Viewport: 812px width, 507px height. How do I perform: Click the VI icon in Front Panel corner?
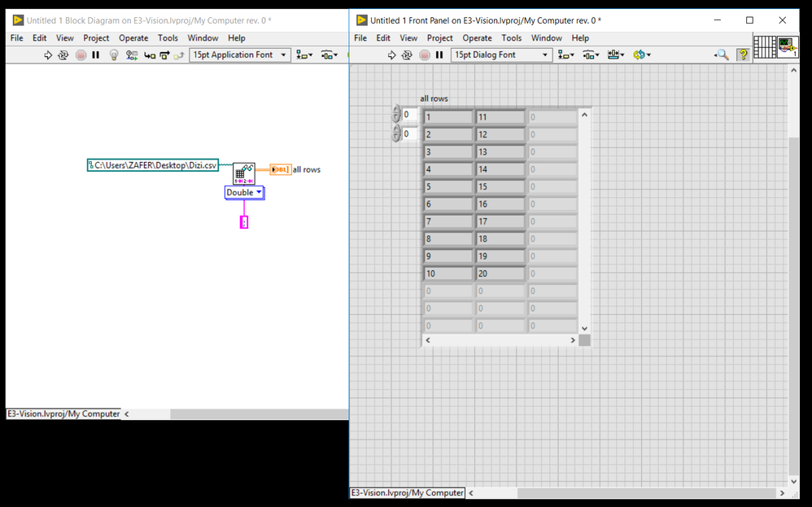point(788,46)
